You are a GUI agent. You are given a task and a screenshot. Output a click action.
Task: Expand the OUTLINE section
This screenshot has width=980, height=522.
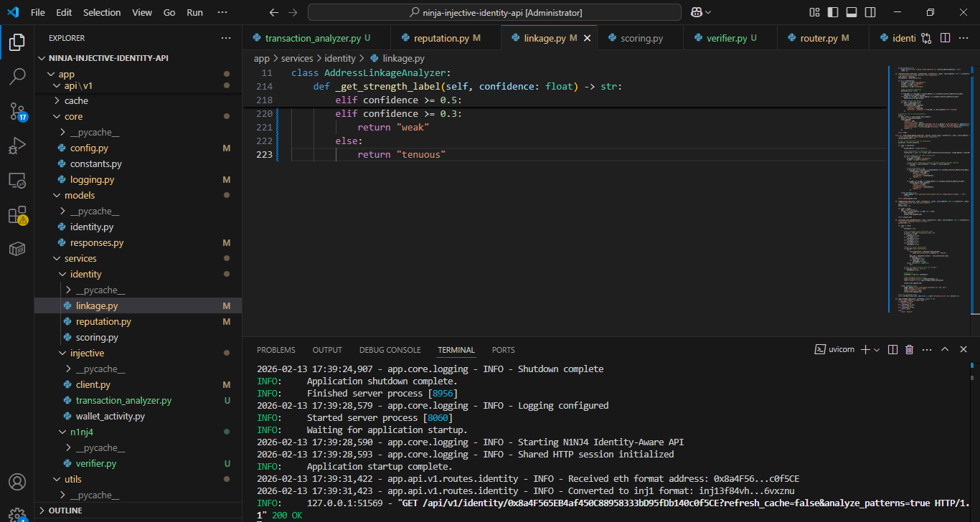pos(65,511)
